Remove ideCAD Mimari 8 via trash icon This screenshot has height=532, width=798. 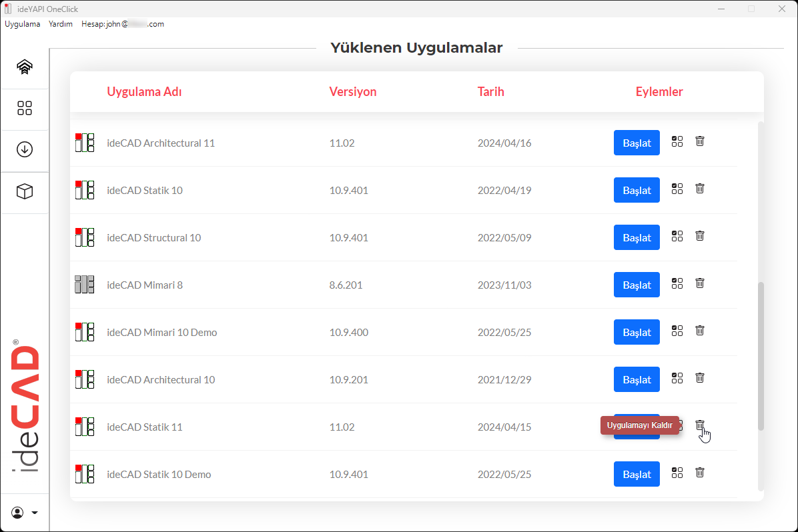700,283
